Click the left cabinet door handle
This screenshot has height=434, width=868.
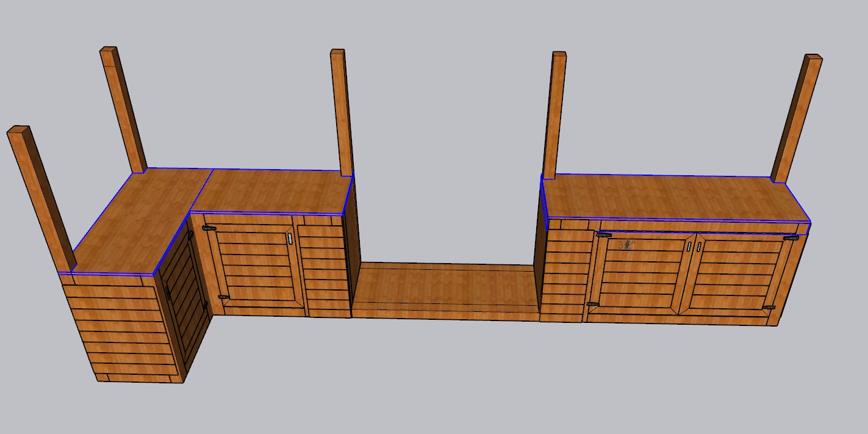(x=290, y=239)
